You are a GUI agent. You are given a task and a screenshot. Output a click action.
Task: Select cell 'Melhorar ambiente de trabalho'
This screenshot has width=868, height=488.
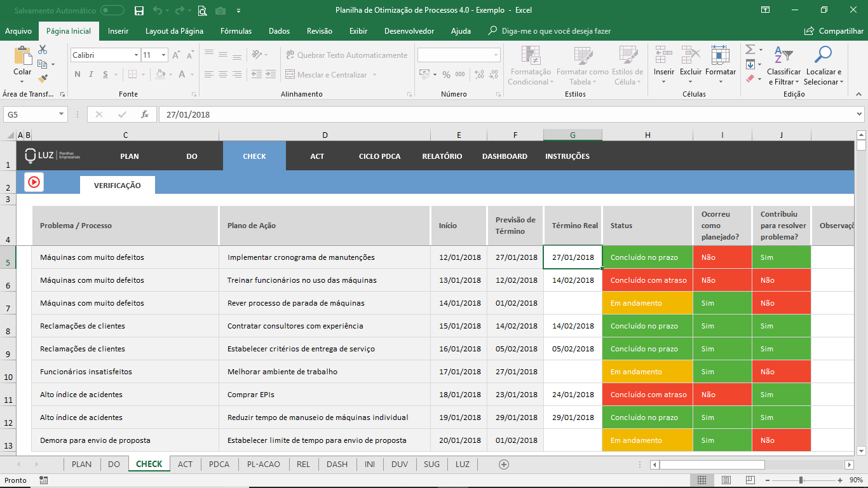[x=325, y=372]
